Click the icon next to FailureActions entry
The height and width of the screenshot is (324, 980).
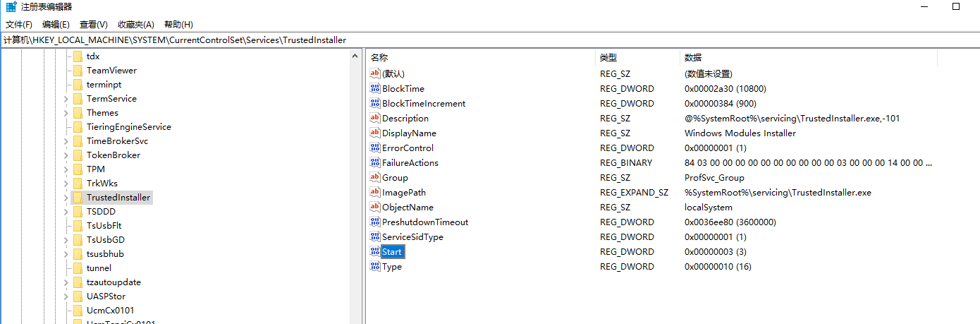click(x=375, y=163)
